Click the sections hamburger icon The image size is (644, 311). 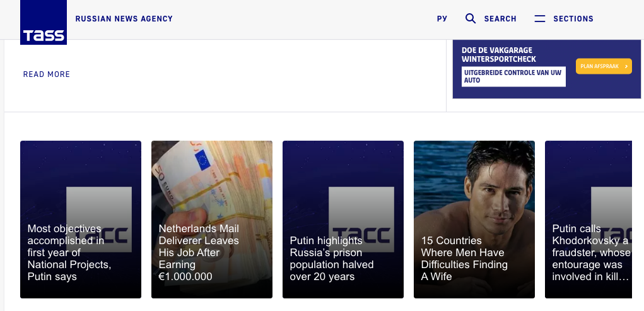540,18
